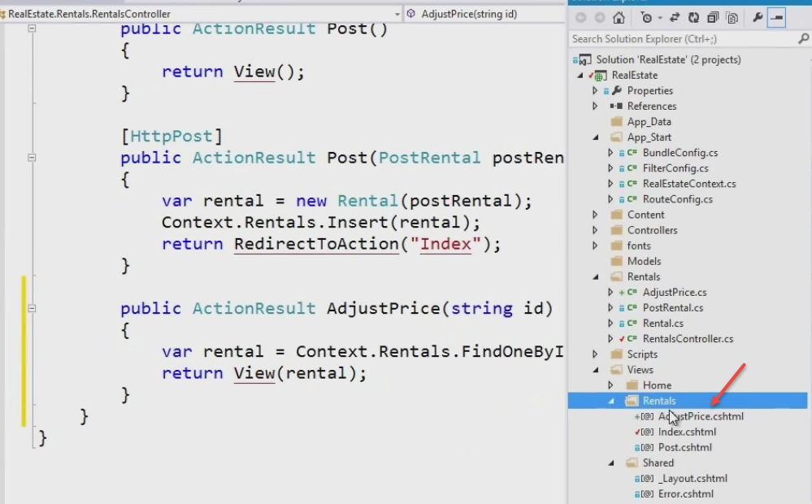This screenshot has width=812, height=504.
Task: Collapse the AdjustPrice method outline box
Action: 32,308
